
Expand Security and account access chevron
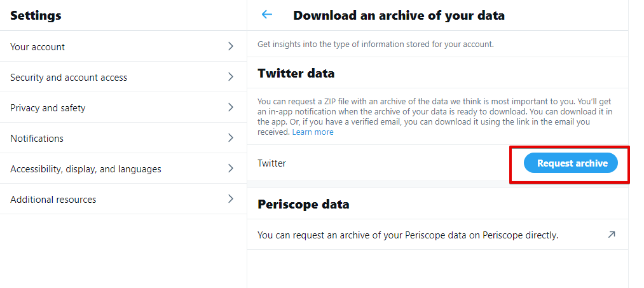coord(231,77)
